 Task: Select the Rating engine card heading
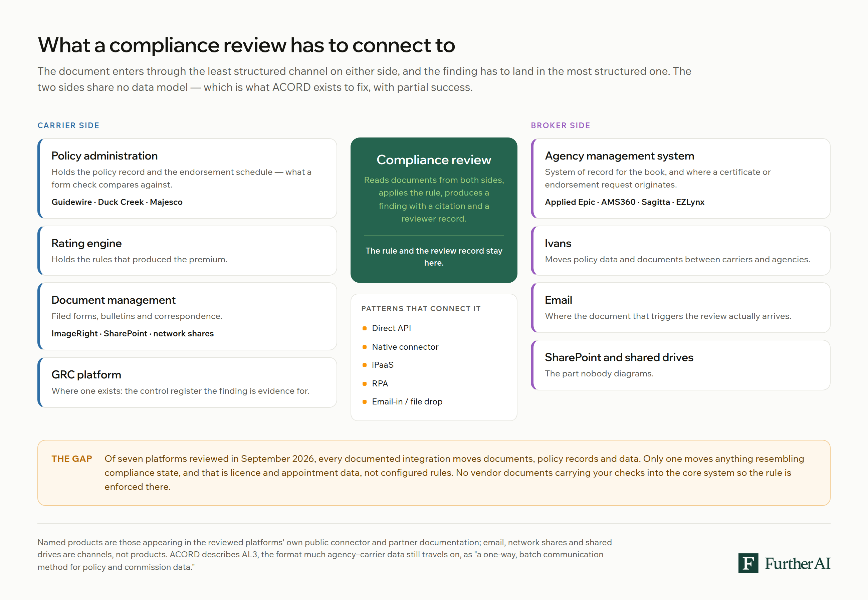click(x=86, y=243)
